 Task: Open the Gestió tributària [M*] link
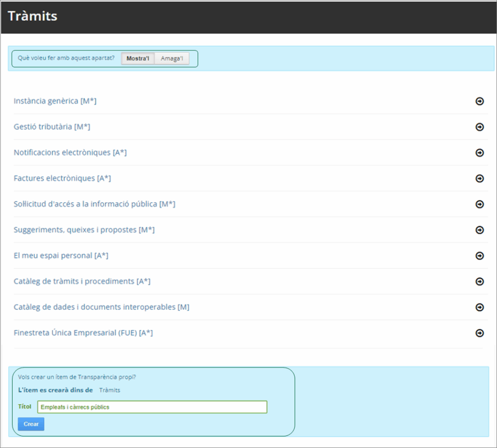[52, 127]
